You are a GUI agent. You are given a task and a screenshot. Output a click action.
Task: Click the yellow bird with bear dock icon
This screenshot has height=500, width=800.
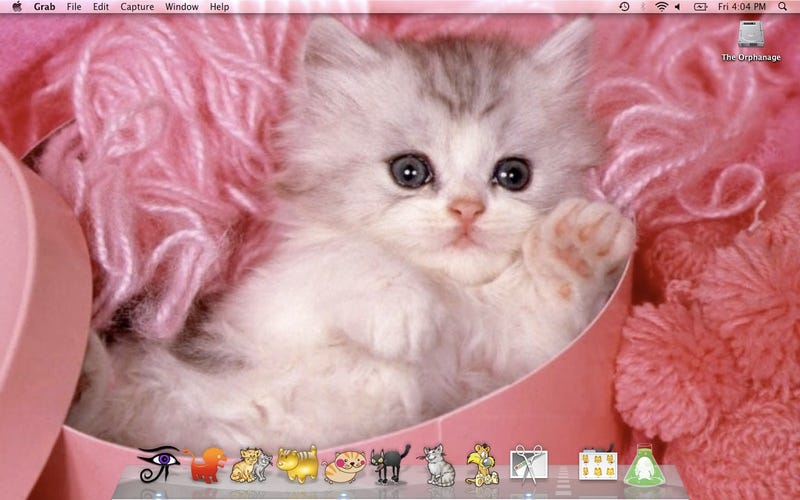482,464
